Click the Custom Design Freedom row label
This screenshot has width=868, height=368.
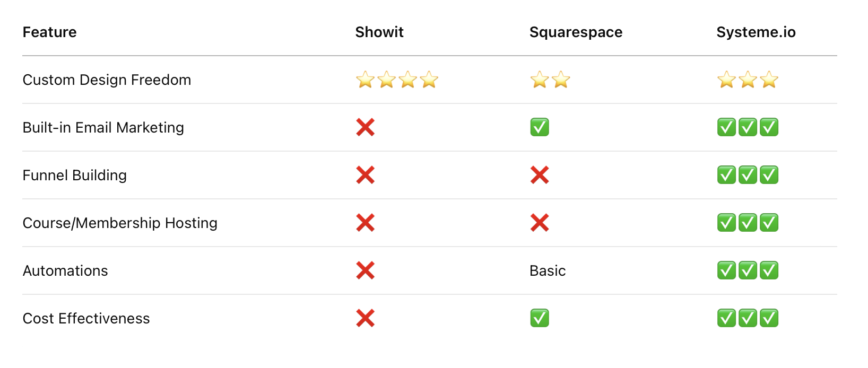pyautogui.click(x=107, y=80)
